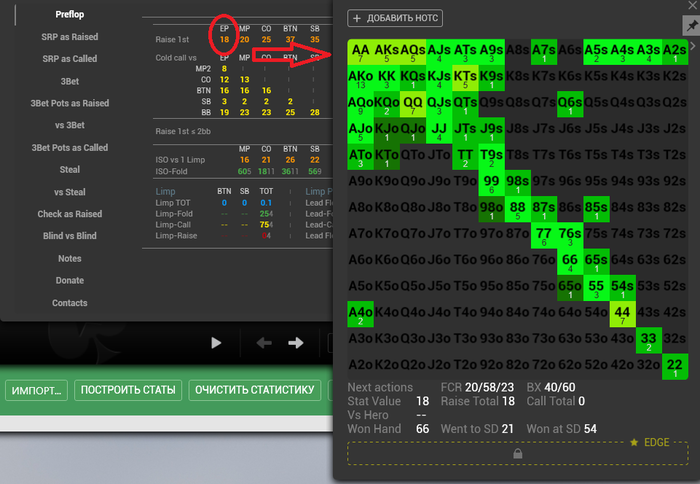The width and height of the screenshot is (700, 484).
Task: Open the vs Steal section
Action: [x=70, y=192]
